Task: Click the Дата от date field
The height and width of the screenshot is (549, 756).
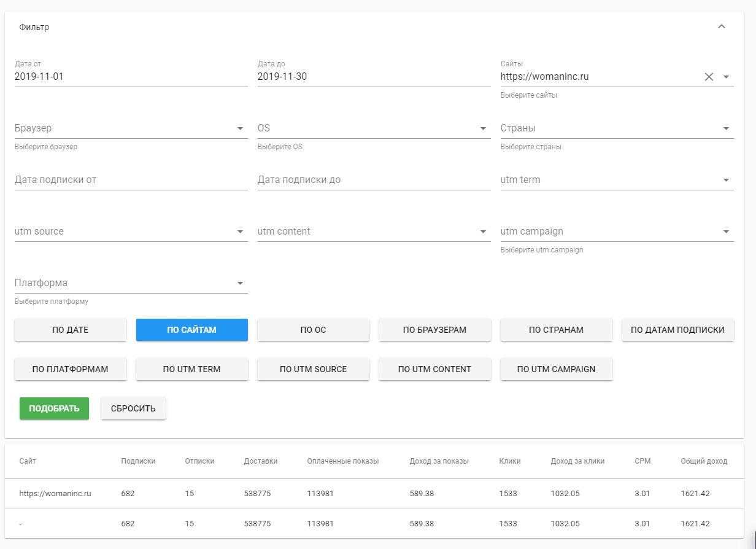Action: (130, 77)
